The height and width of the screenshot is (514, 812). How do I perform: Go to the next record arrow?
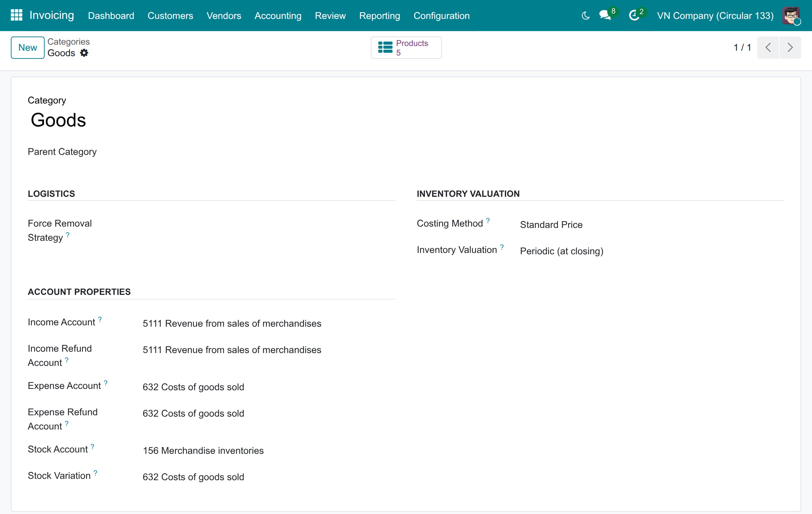(790, 48)
